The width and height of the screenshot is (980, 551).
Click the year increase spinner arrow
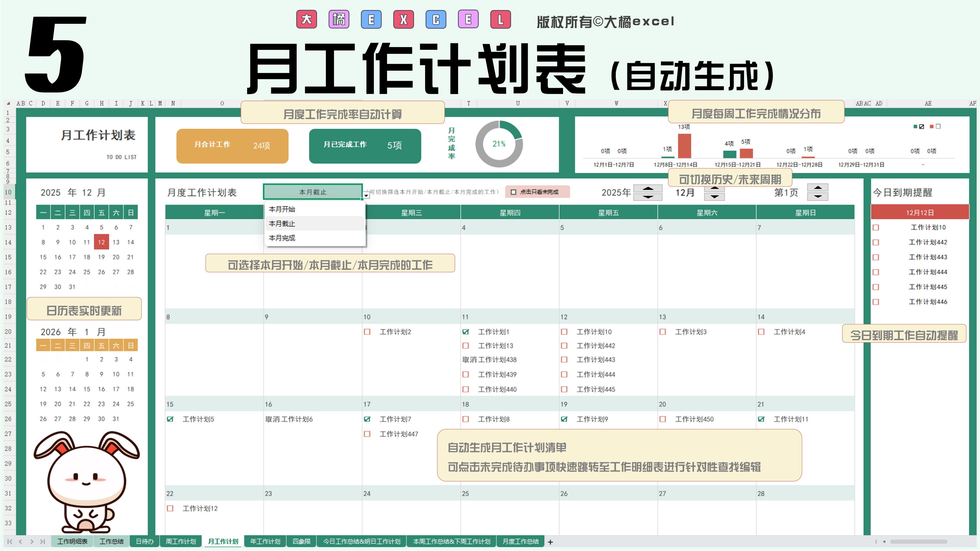pos(648,189)
